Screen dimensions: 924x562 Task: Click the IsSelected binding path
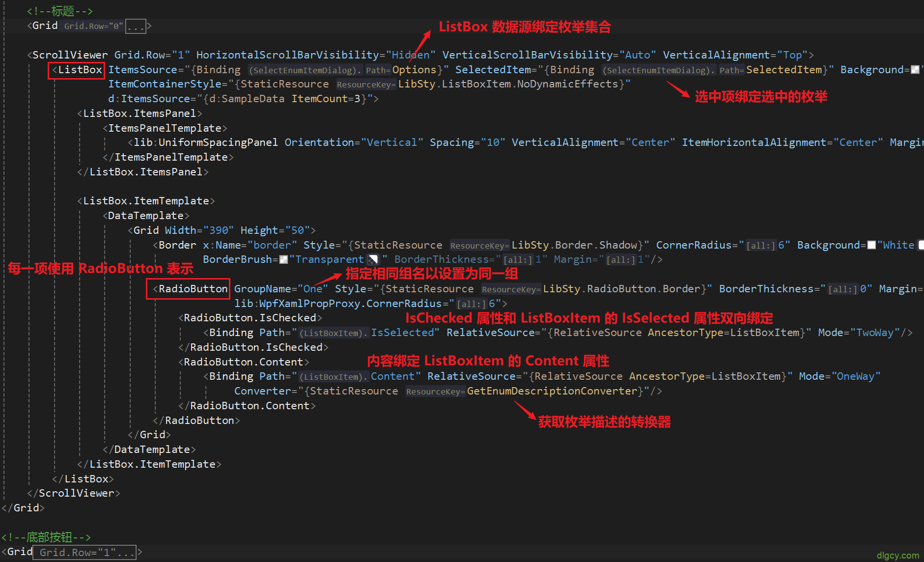(x=402, y=333)
